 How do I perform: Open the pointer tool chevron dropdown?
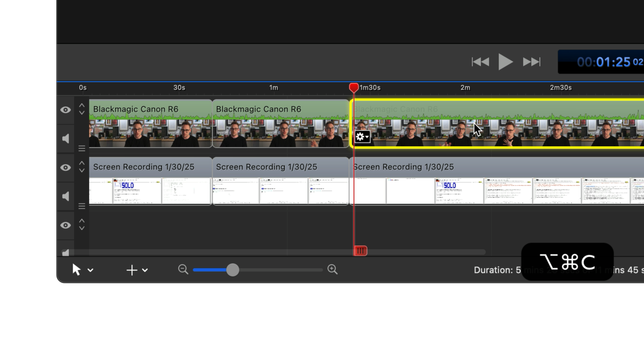[x=91, y=270]
